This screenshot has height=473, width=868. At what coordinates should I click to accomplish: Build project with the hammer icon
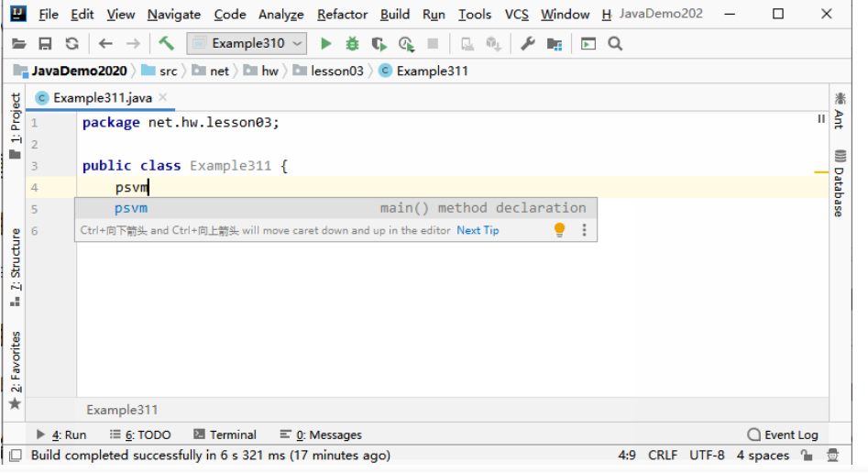coord(166,43)
